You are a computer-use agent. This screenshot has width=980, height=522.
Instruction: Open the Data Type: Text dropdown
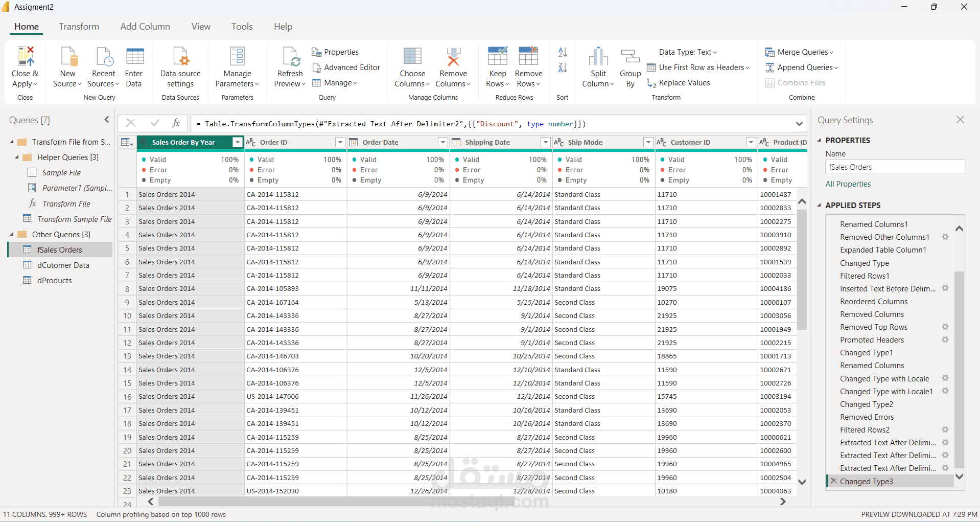click(688, 52)
